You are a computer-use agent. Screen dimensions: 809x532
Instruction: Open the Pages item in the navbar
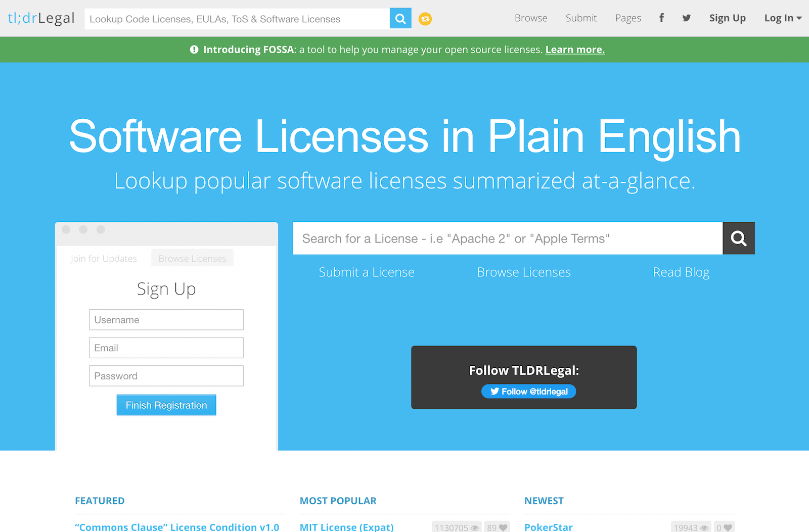tap(628, 18)
